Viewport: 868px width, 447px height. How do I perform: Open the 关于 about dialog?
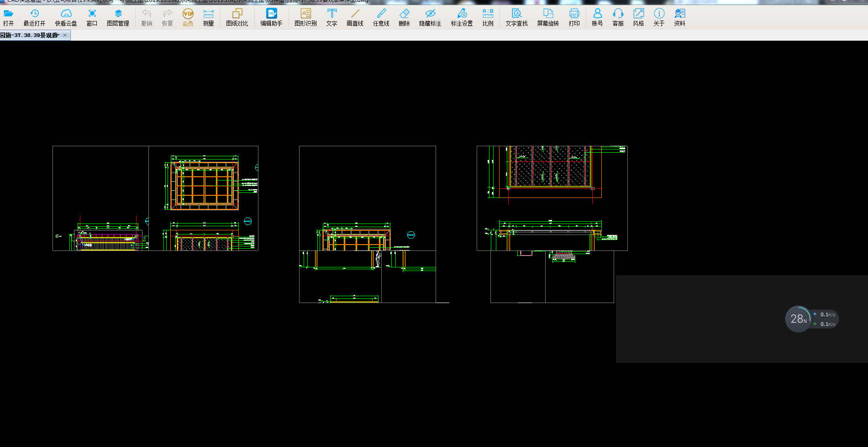pos(659,17)
